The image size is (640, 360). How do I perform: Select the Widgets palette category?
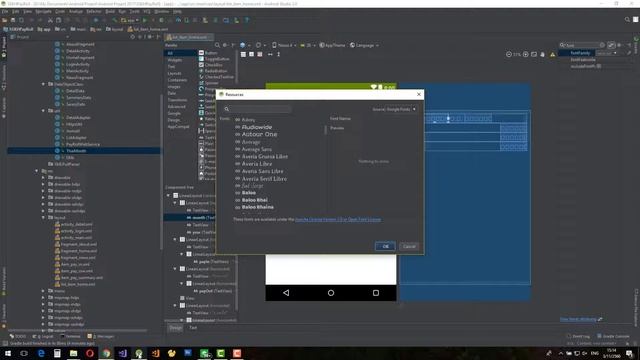tap(175, 60)
